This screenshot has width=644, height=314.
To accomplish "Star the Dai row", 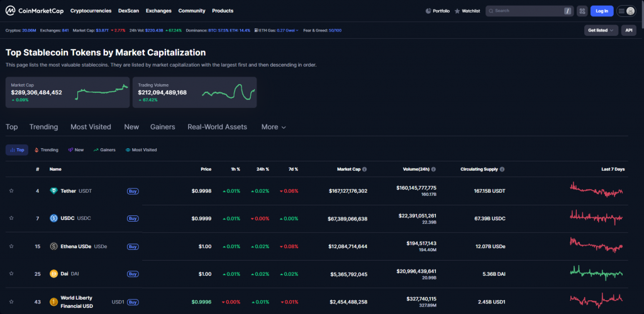I will coord(11,274).
